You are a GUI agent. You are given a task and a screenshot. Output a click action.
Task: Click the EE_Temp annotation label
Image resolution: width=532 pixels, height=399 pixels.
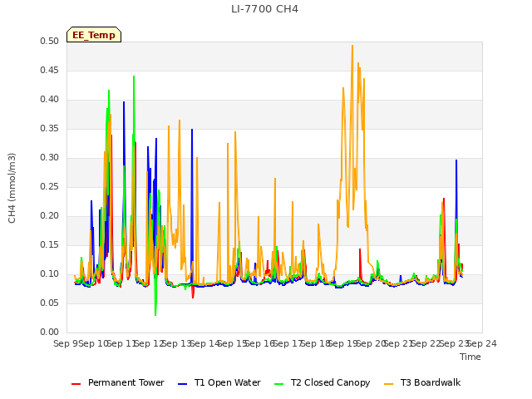[94, 35]
